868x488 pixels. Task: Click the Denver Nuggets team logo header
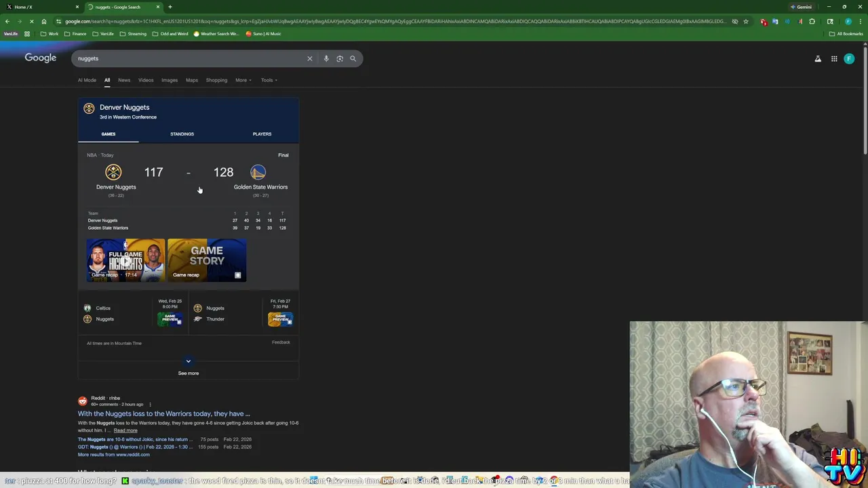tap(89, 108)
